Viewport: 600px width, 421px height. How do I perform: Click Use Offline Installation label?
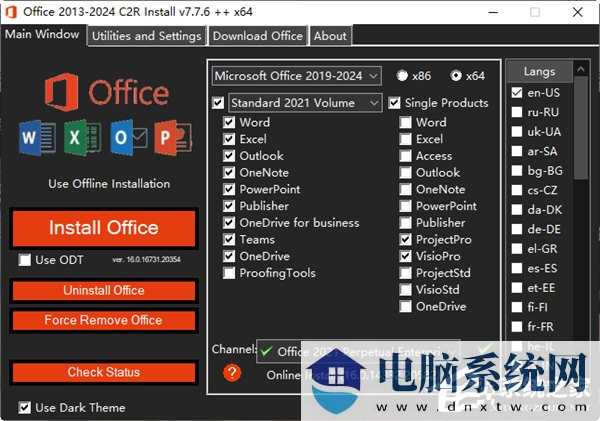click(x=109, y=184)
